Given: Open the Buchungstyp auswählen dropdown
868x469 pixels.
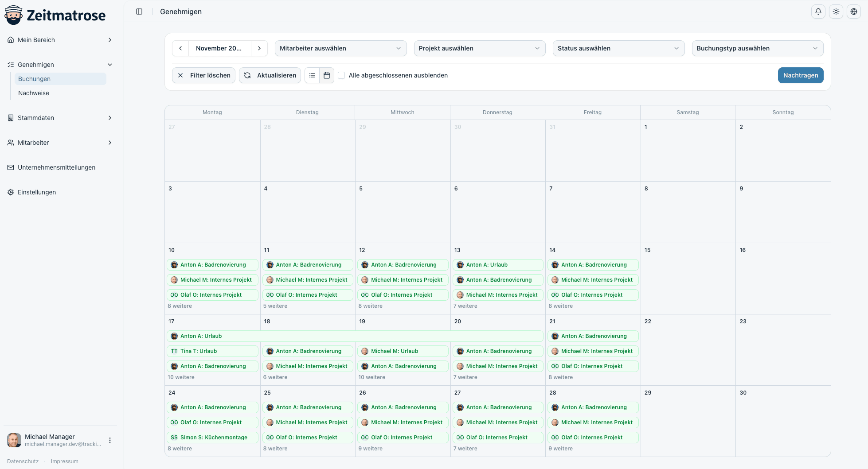Looking at the screenshot, I should pyautogui.click(x=758, y=48).
